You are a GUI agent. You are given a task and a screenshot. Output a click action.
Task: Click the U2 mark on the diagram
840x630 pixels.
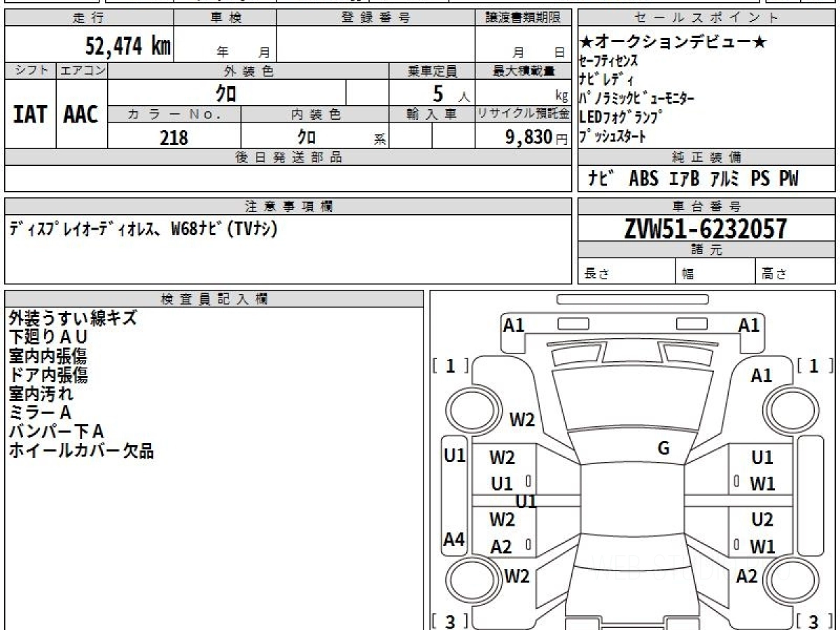point(762,520)
